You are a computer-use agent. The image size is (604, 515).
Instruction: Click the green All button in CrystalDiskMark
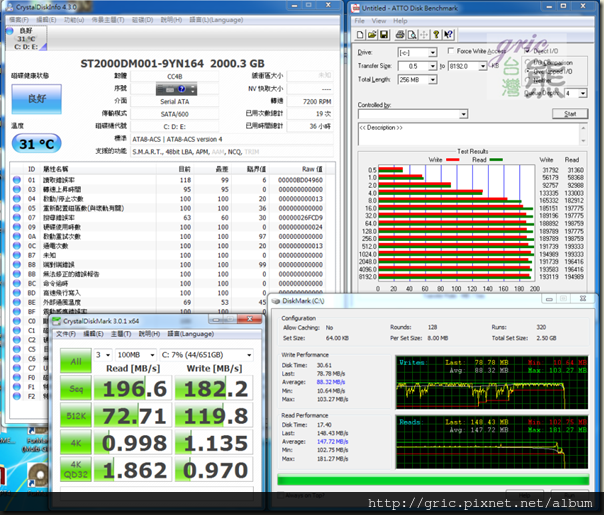coord(76,361)
